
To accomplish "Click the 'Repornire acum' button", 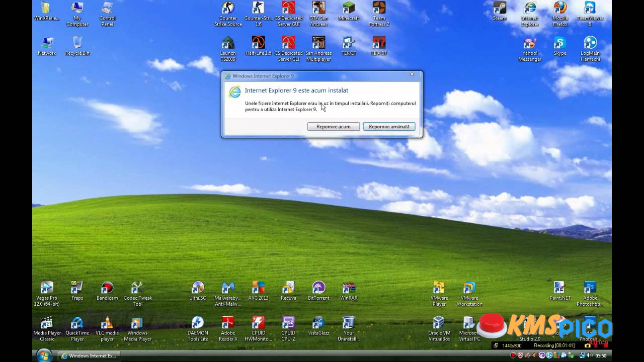I will coord(334,127).
